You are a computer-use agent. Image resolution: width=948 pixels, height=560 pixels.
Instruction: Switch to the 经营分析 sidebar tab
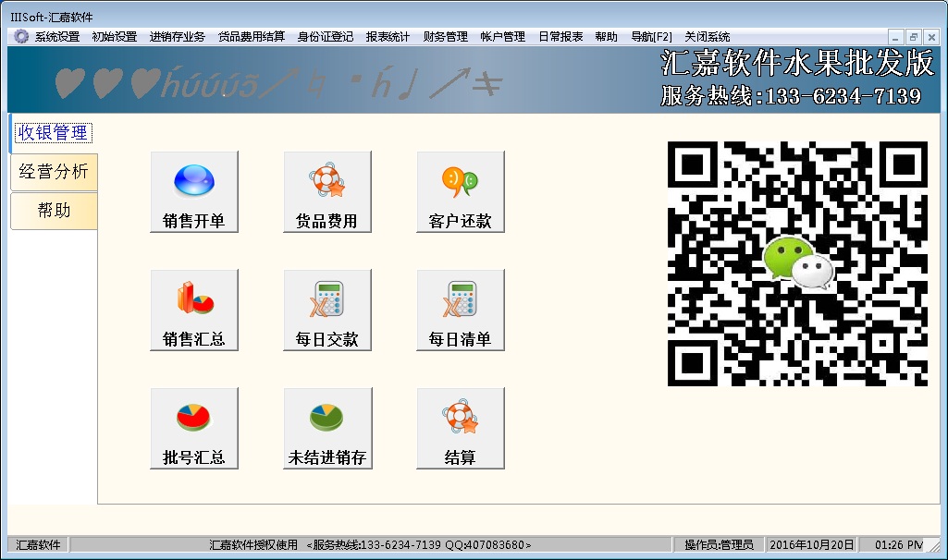[x=54, y=172]
